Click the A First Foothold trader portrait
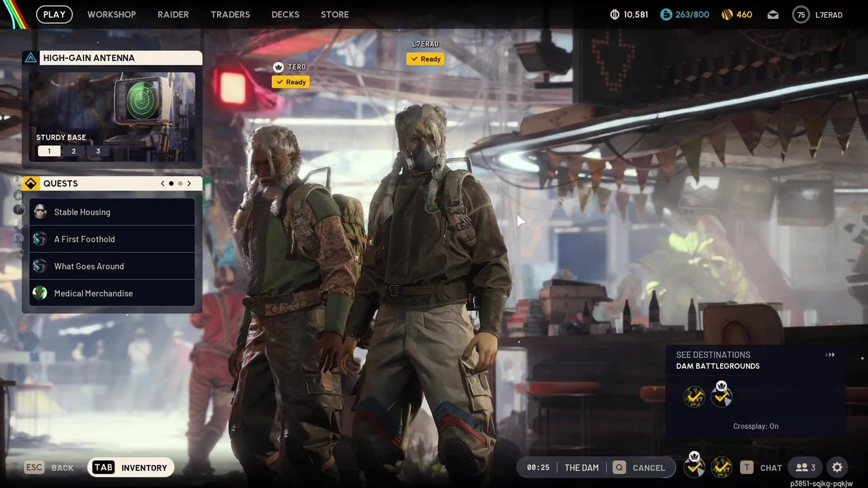The width and height of the screenshot is (868, 488). coord(40,239)
